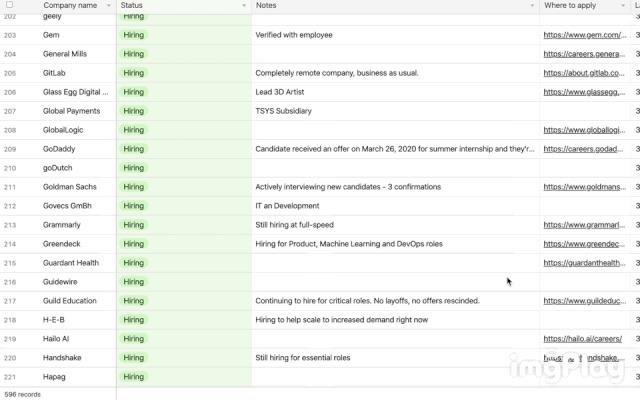Open the Company name column dropdown arrow
The width and height of the screenshot is (640, 400).
(108, 6)
